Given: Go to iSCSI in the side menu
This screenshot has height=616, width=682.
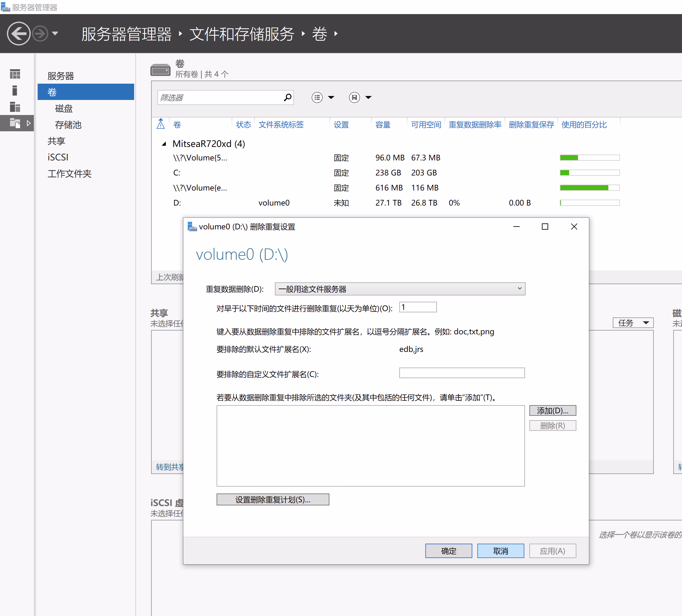Looking at the screenshot, I should tap(58, 157).
